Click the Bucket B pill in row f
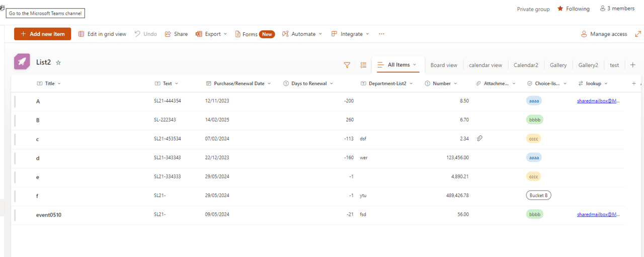The image size is (644, 257). point(539,196)
